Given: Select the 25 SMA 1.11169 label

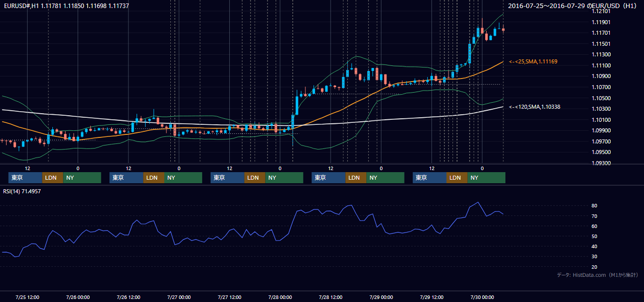Looking at the screenshot, I should click(533, 61).
